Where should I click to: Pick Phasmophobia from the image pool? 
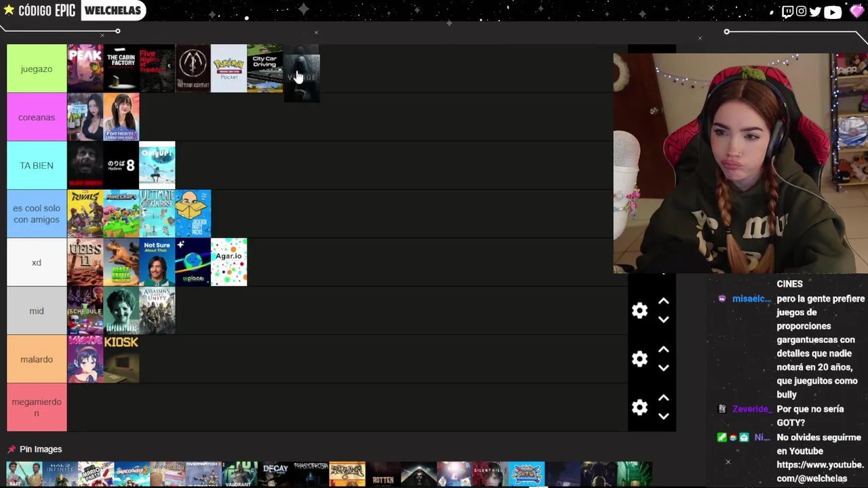click(311, 474)
